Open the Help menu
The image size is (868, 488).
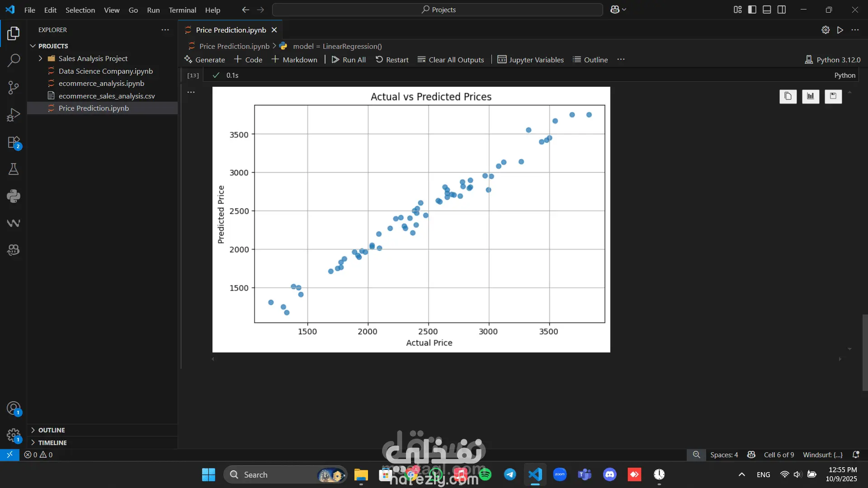point(212,10)
